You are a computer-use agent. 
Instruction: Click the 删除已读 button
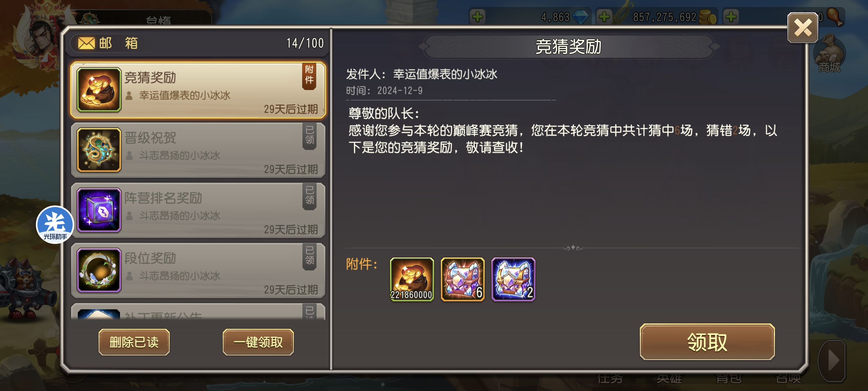pos(134,342)
